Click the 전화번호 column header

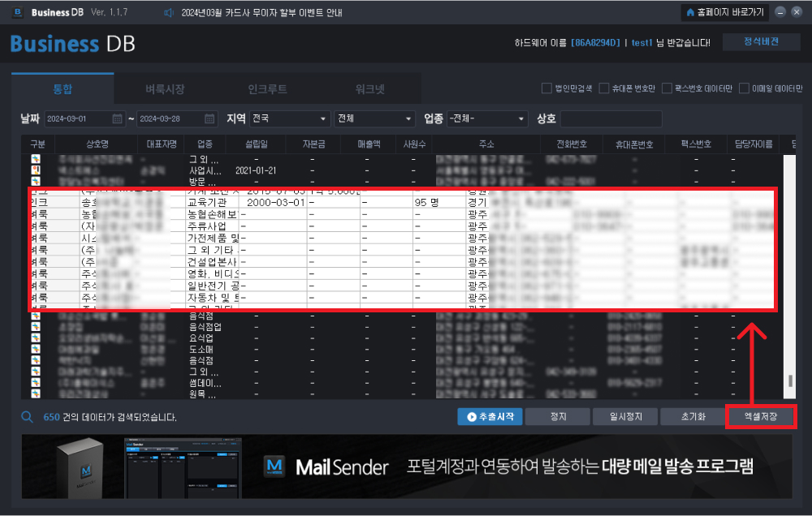[572, 144]
